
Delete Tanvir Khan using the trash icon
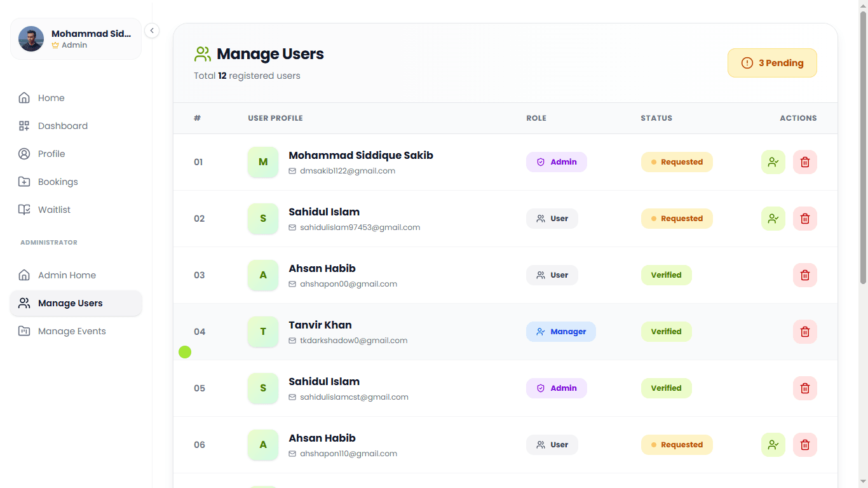804,332
